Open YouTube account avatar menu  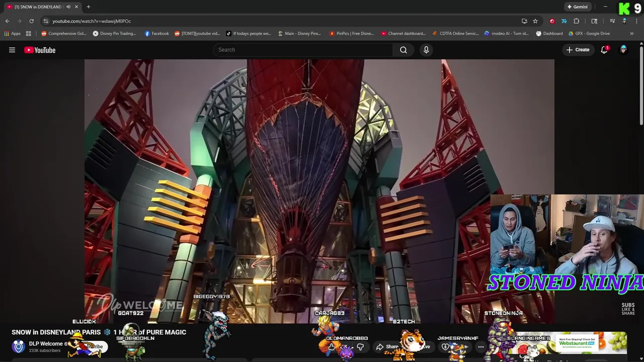(623, 49)
